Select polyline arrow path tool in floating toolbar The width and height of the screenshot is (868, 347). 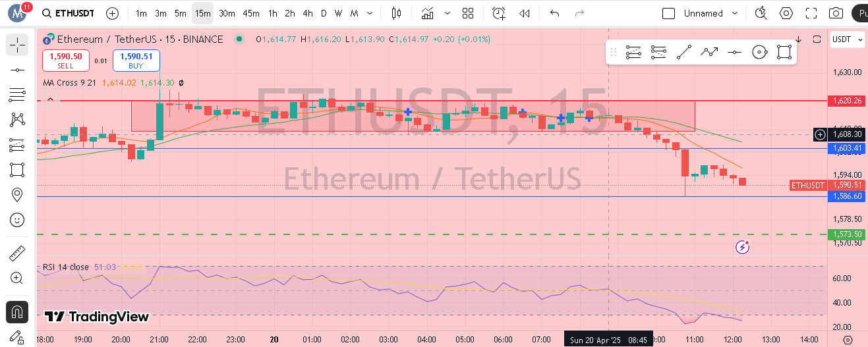tap(710, 52)
